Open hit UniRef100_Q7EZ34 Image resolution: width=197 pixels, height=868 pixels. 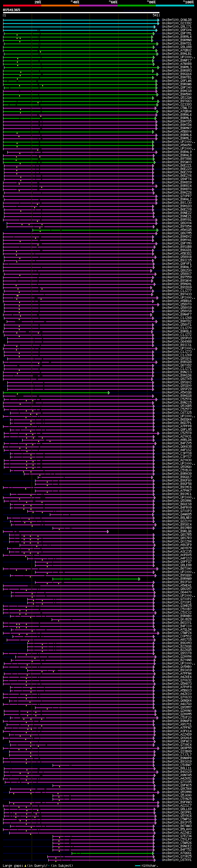click(176, 836)
